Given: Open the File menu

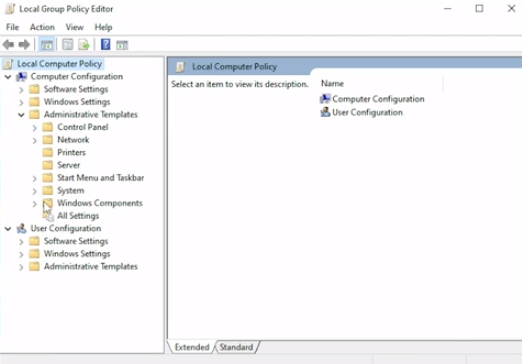Looking at the screenshot, I should [x=12, y=27].
